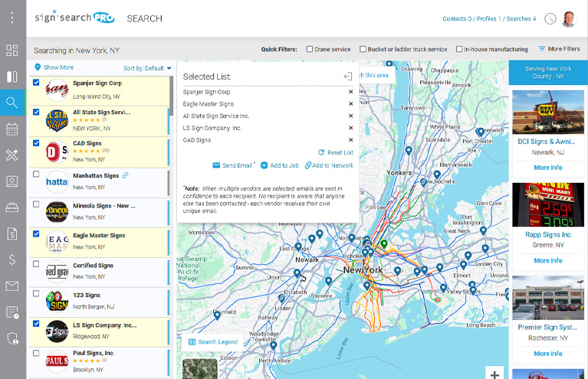Uncheck the LS Sign Company checkbox
This screenshot has width=588, height=379.
click(36, 324)
